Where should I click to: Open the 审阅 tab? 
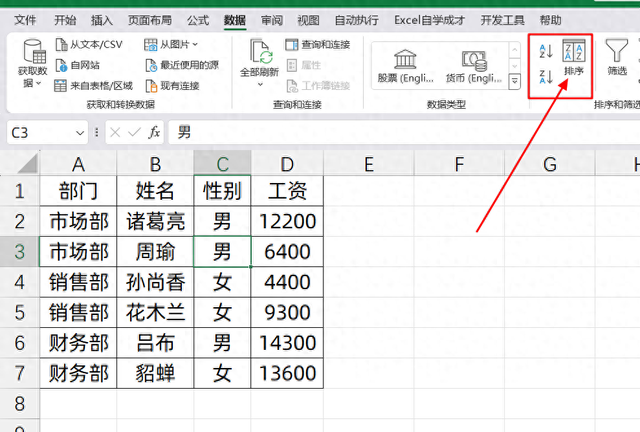click(x=272, y=20)
